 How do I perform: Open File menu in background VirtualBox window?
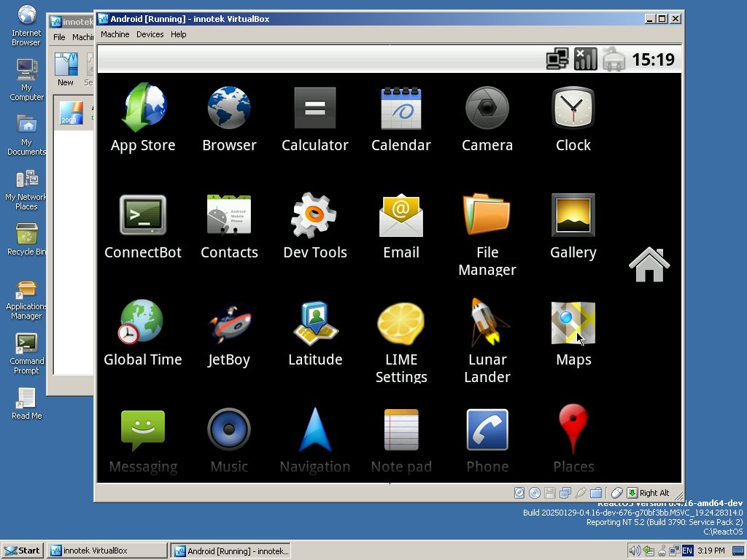[59, 37]
